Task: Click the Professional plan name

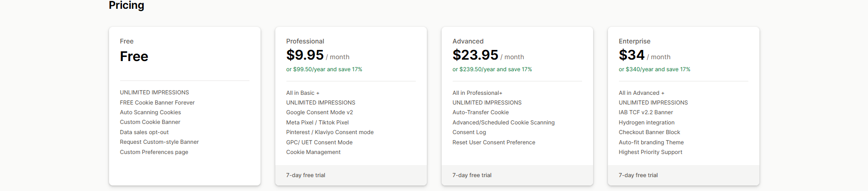Action: point(305,41)
